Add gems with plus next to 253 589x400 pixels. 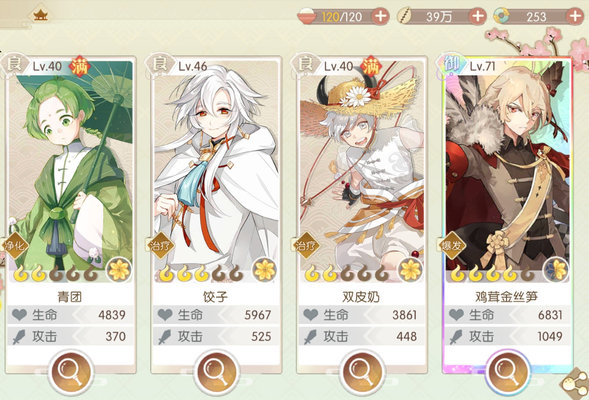[x=575, y=17]
